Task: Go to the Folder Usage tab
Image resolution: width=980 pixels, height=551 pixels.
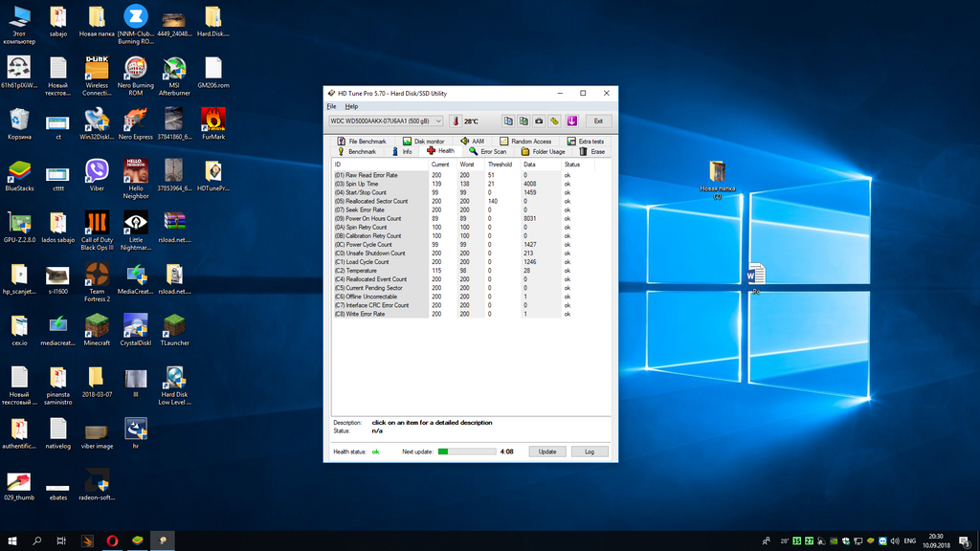Action: coord(543,151)
